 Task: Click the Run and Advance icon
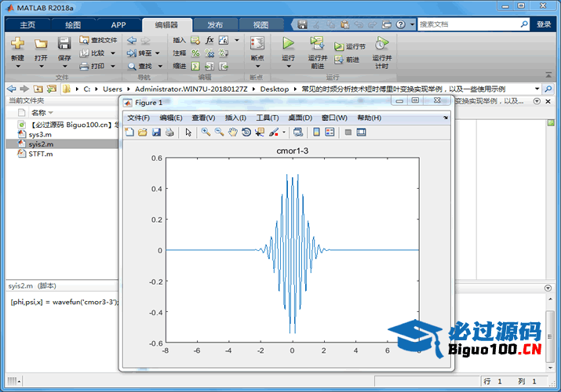click(x=317, y=43)
